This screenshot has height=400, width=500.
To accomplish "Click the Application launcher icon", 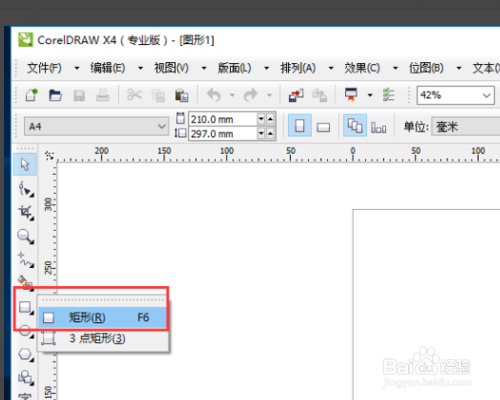I will pyautogui.click(x=351, y=95).
